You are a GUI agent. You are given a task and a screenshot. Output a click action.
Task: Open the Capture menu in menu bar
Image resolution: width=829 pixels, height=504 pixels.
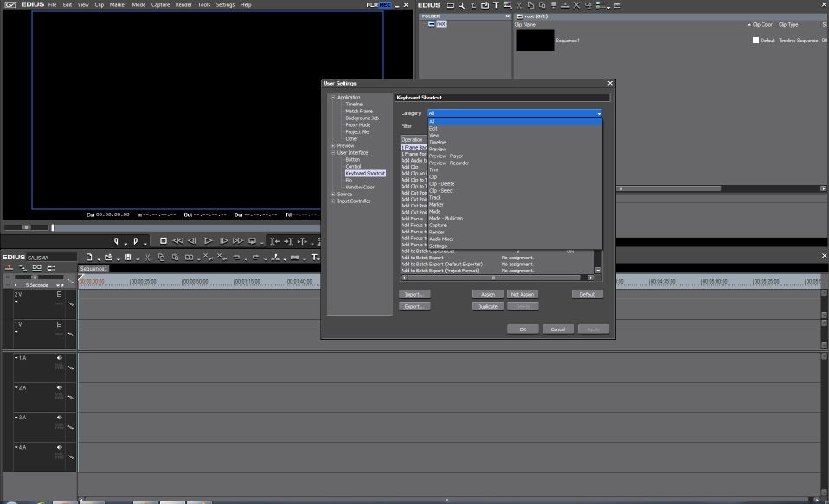point(160,5)
